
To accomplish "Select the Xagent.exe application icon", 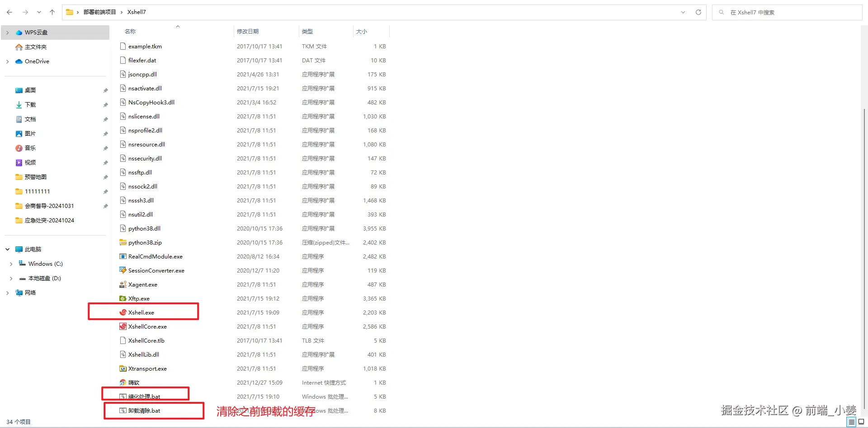I will click(142, 284).
